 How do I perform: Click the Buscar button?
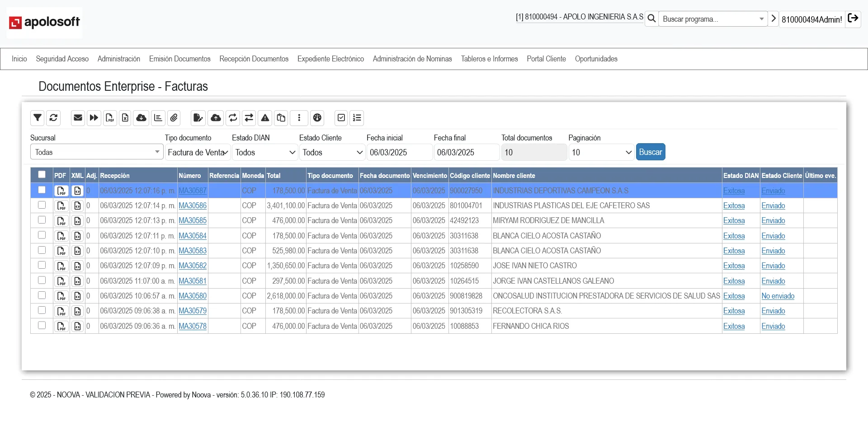pos(651,151)
